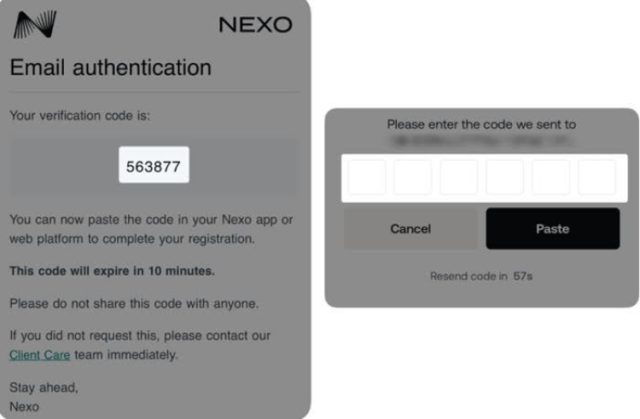The width and height of the screenshot is (640, 419).
Task: Click the sixth and last code digit box
Action: [x=597, y=178]
